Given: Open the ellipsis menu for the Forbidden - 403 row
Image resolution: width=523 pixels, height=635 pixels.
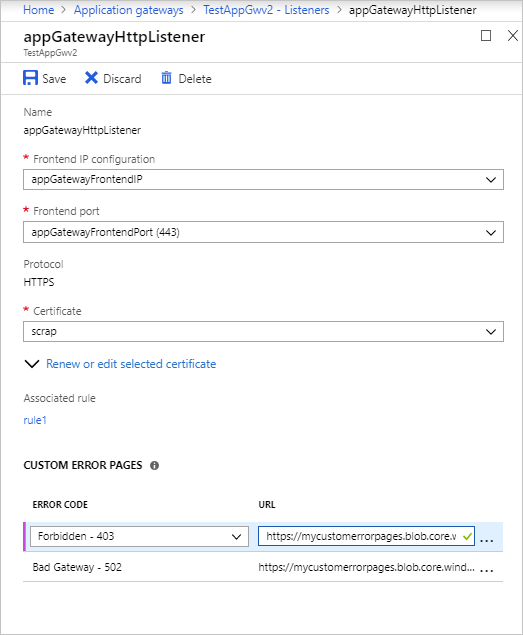Looking at the screenshot, I should pyautogui.click(x=487, y=540).
